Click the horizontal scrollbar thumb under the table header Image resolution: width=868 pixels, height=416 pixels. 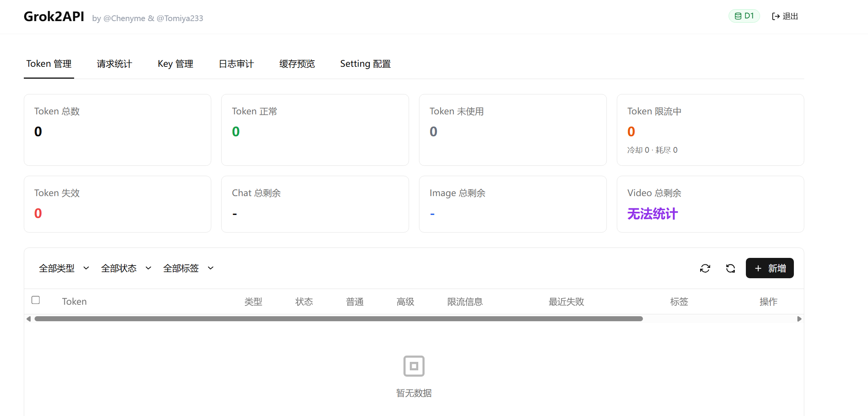pyautogui.click(x=338, y=319)
